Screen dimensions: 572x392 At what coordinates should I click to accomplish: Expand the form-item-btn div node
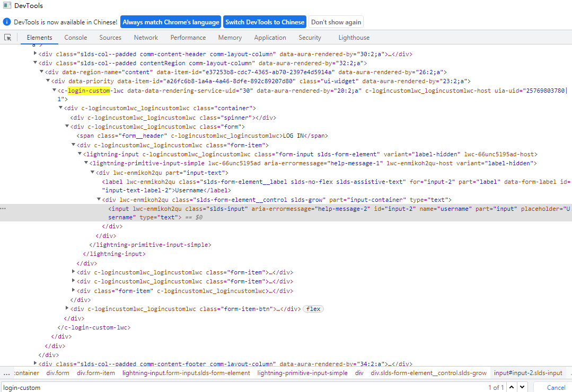pos(67,308)
